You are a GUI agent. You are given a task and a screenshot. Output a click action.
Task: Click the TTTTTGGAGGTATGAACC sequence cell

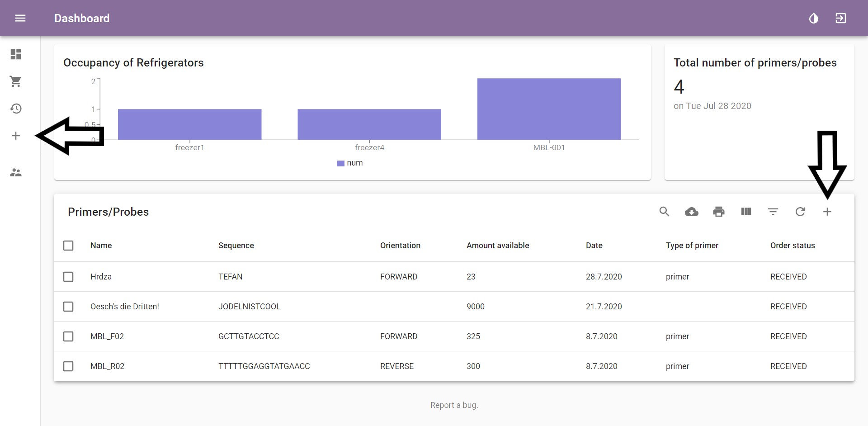[x=264, y=366]
